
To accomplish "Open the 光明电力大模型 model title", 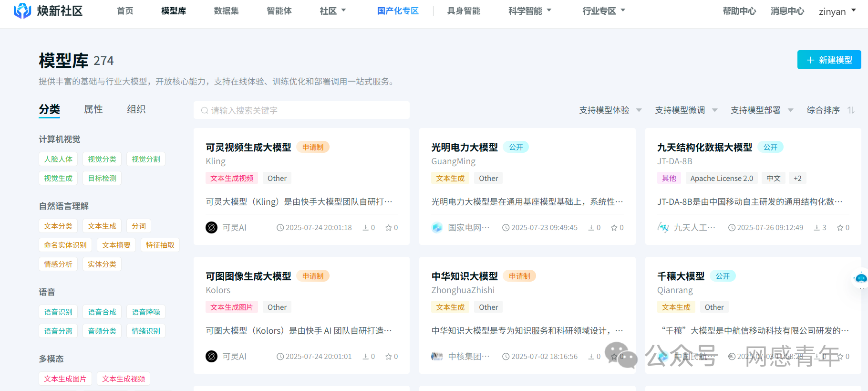I will 465,147.
